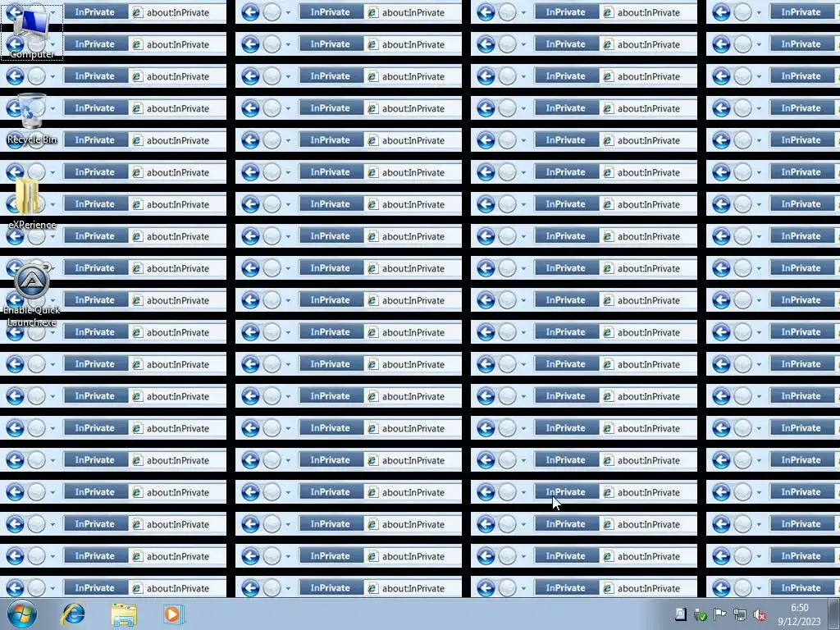Open the clock showing 6:50
The height and width of the screenshot is (630, 840).
pos(799,614)
